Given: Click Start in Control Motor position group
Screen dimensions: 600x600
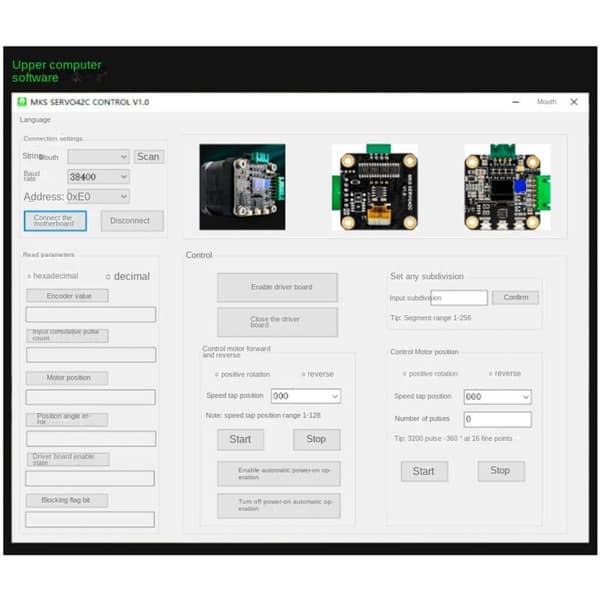Looking at the screenshot, I should pyautogui.click(x=424, y=471).
